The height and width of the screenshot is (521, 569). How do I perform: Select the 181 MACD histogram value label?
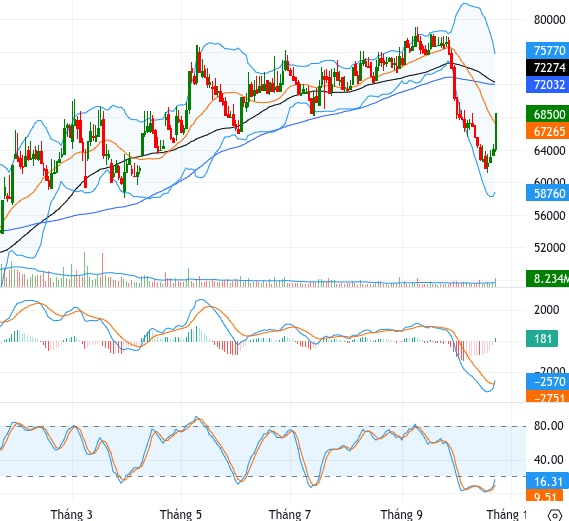pyautogui.click(x=542, y=339)
